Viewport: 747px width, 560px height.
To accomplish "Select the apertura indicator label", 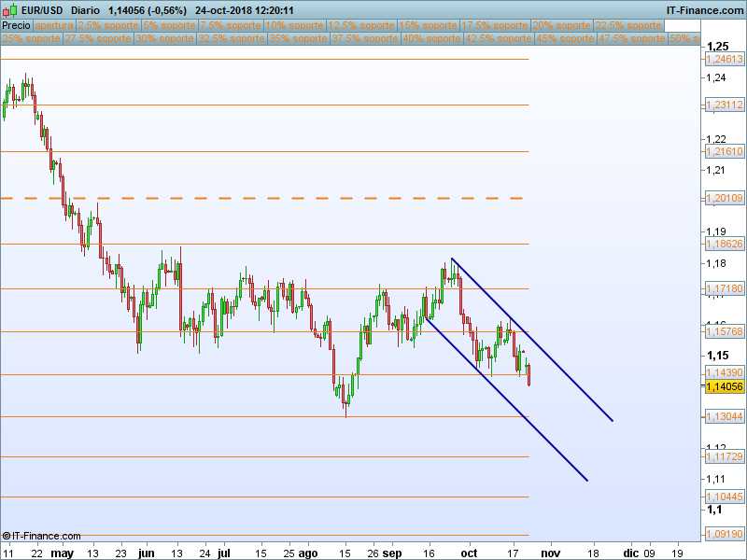I will [54, 26].
